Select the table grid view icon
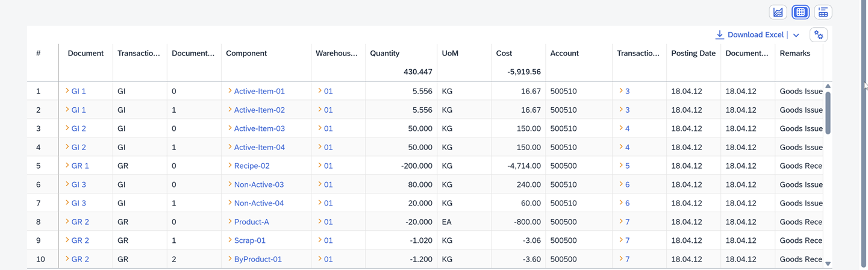Screen dimensions: 868x270 (x=801, y=12)
